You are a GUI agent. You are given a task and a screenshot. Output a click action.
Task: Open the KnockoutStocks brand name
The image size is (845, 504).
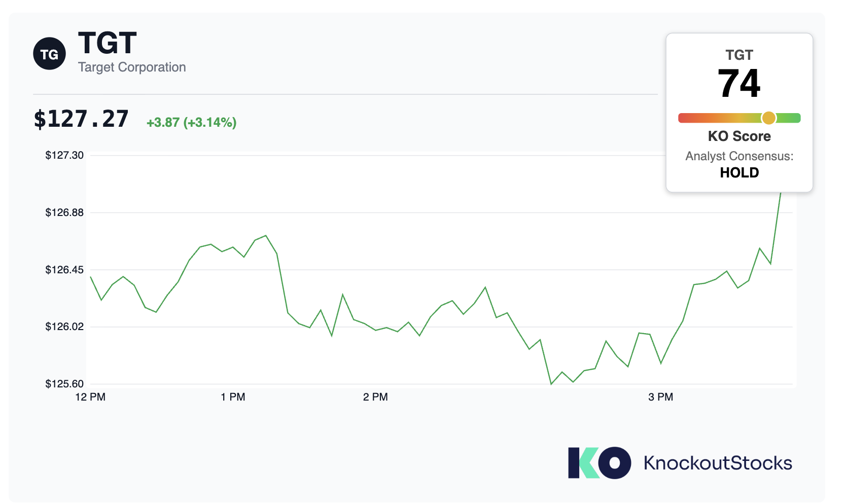(718, 463)
